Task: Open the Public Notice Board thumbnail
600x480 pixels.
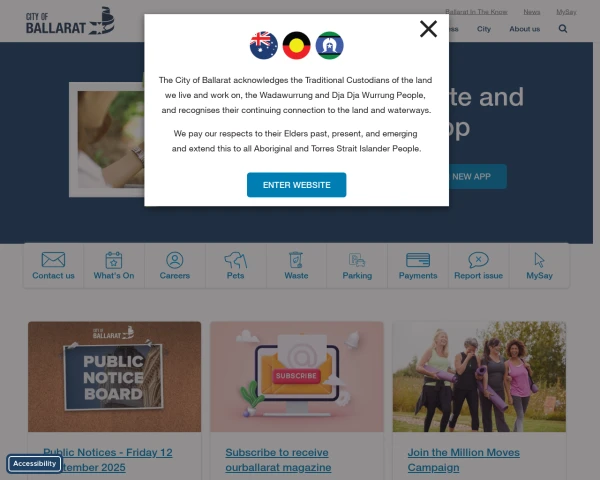Action: click(x=114, y=377)
